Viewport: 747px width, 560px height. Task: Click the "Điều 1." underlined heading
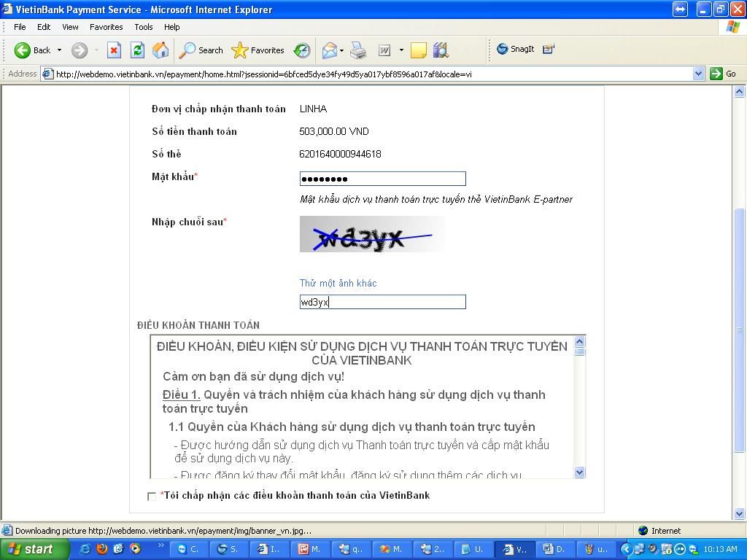[182, 394]
